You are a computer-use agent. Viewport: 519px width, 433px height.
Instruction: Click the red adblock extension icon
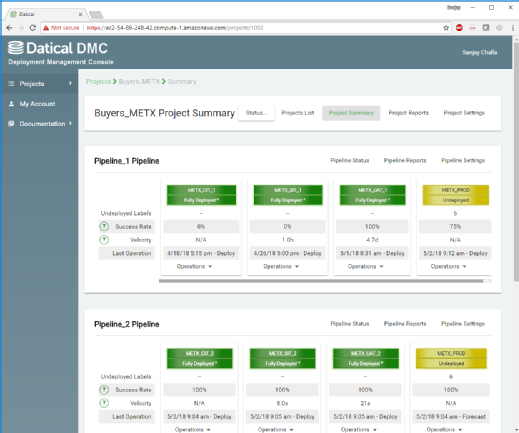459,28
